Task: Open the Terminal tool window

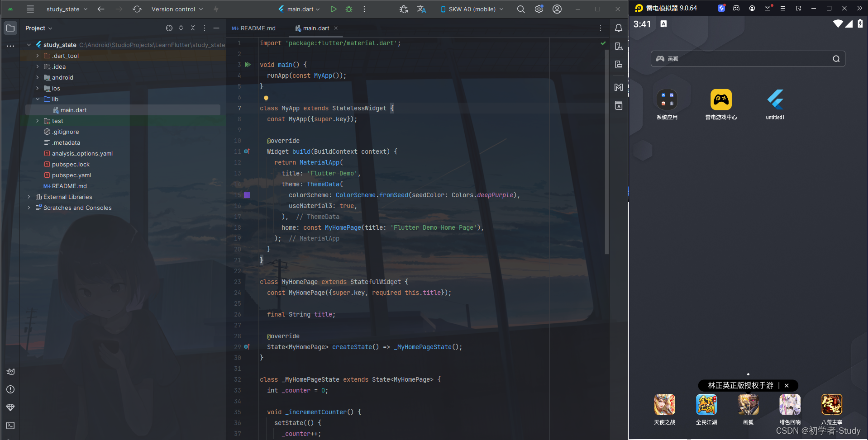Action: pyautogui.click(x=10, y=426)
